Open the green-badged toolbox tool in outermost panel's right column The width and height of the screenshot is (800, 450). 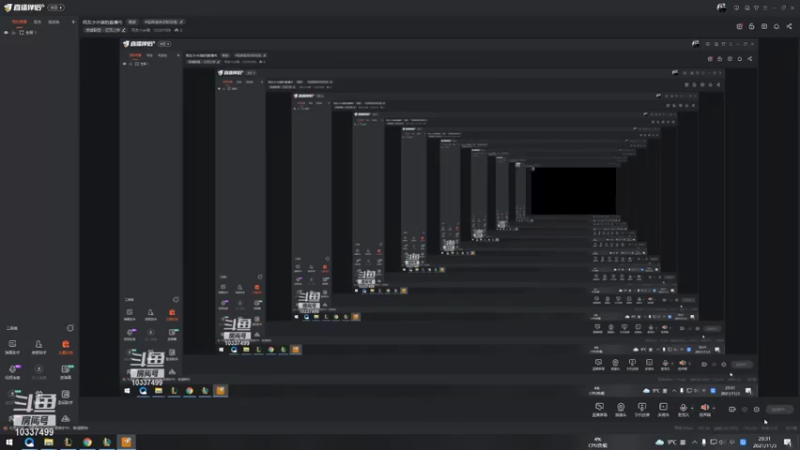(x=65, y=371)
